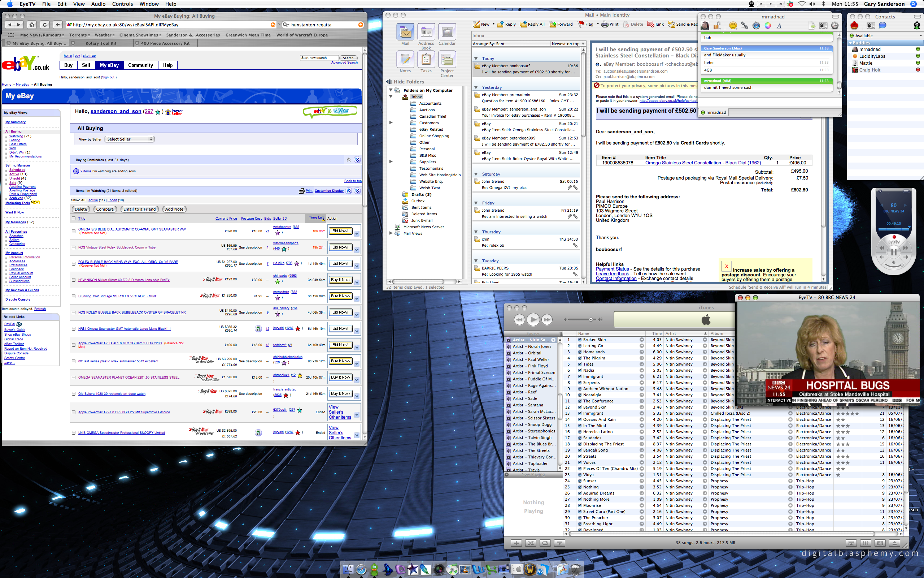The image size is (924, 578).
Task: Open Newest on top sort dropdown
Action: (568, 44)
